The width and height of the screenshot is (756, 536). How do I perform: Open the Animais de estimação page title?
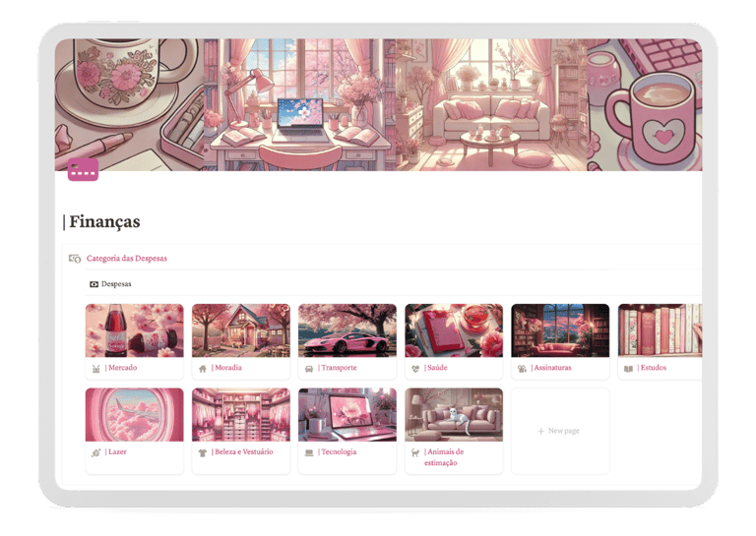444,457
